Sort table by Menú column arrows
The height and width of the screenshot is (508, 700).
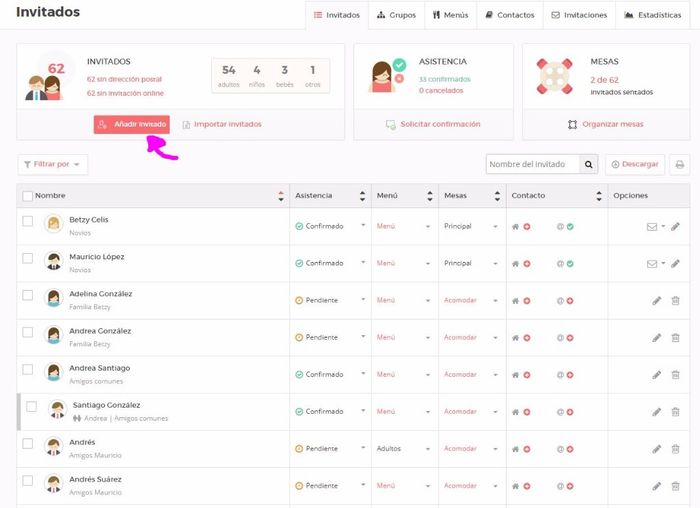[x=429, y=196]
